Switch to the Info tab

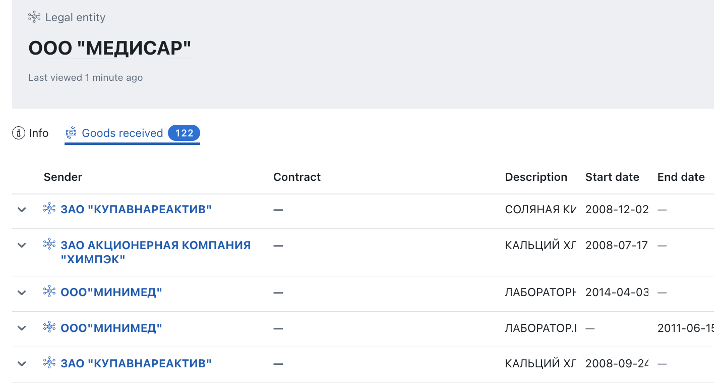30,133
